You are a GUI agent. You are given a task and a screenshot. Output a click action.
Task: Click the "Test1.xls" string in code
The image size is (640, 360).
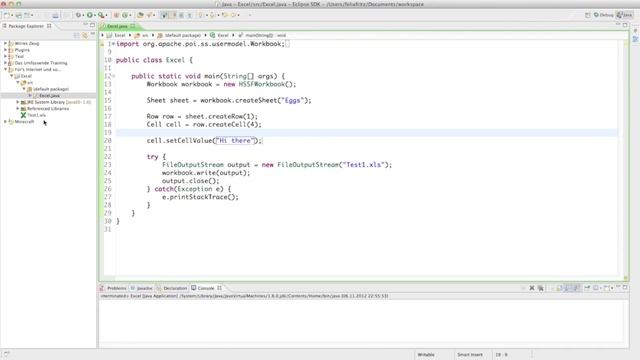[363, 165]
